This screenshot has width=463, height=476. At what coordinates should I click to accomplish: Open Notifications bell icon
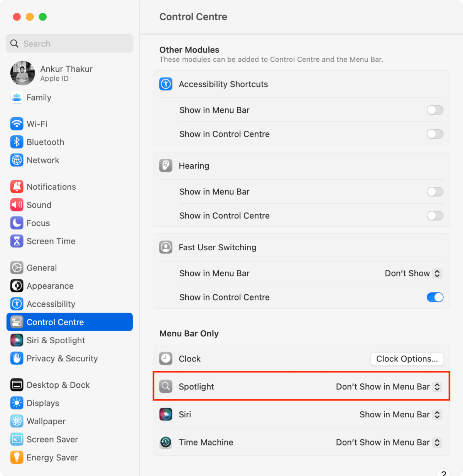point(17,187)
